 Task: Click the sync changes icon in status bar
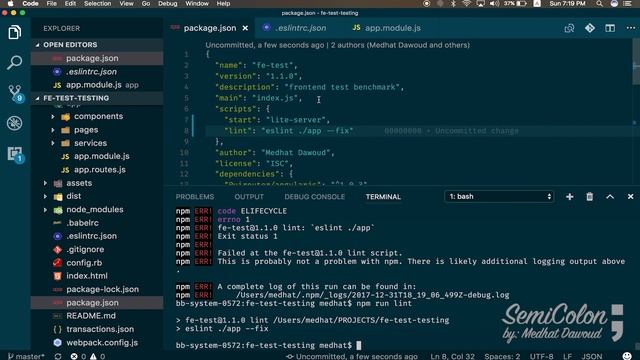pos(58,356)
